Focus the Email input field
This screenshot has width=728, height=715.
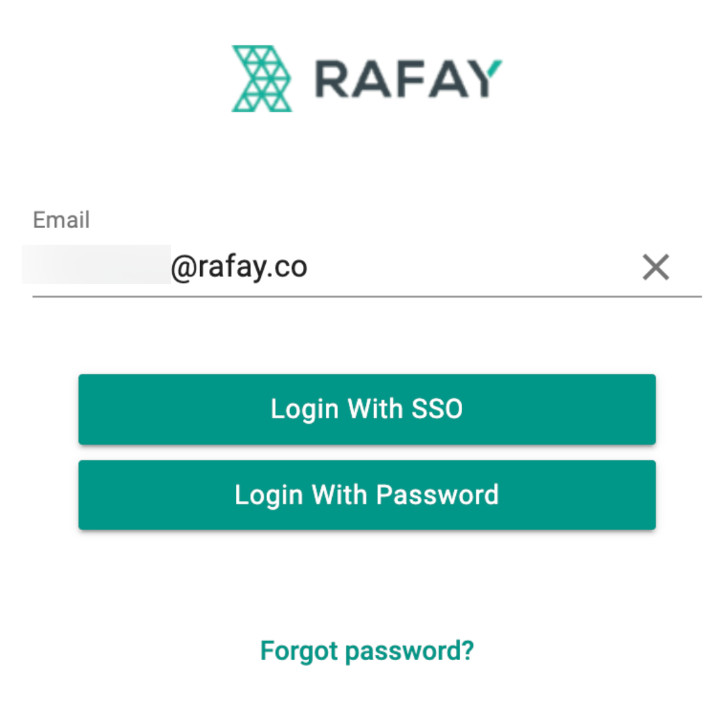[x=367, y=267]
